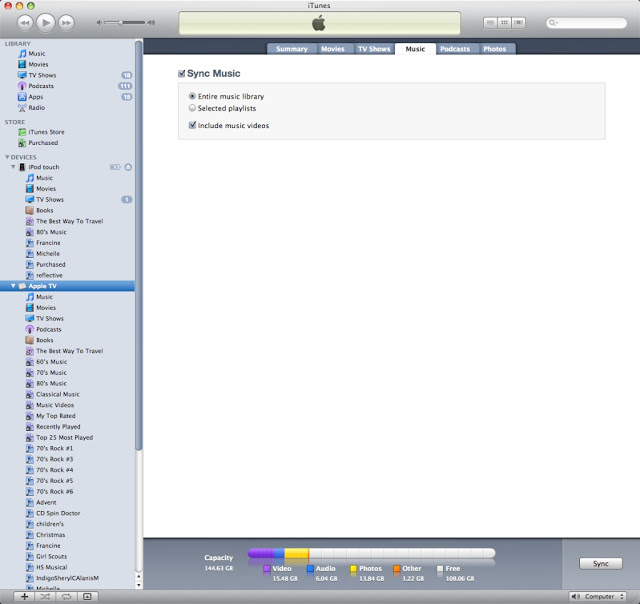Open the iTunes Store
640x604 pixels.
(46, 132)
